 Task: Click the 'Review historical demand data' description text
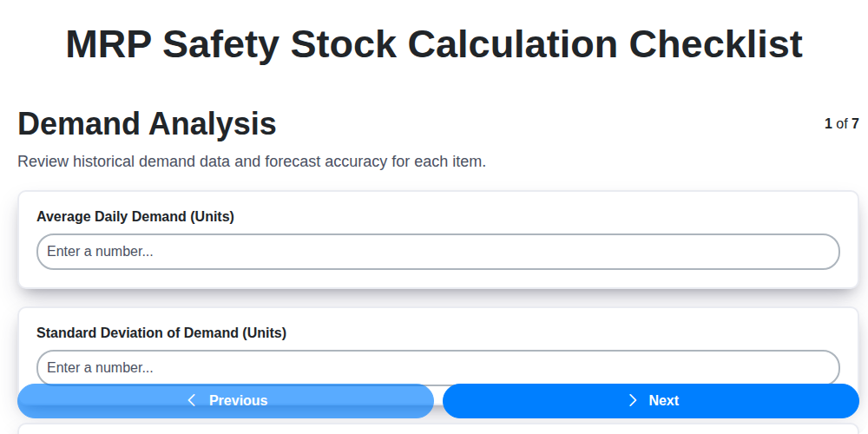click(252, 161)
